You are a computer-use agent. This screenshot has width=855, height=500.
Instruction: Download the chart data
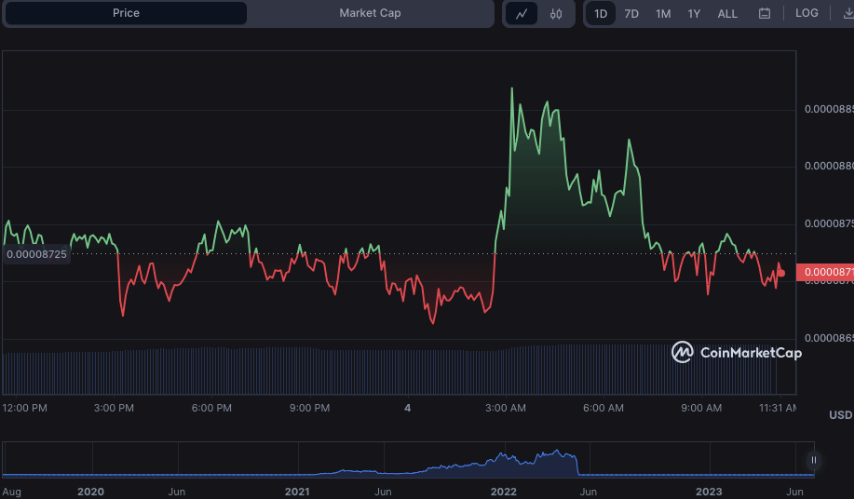[847, 13]
